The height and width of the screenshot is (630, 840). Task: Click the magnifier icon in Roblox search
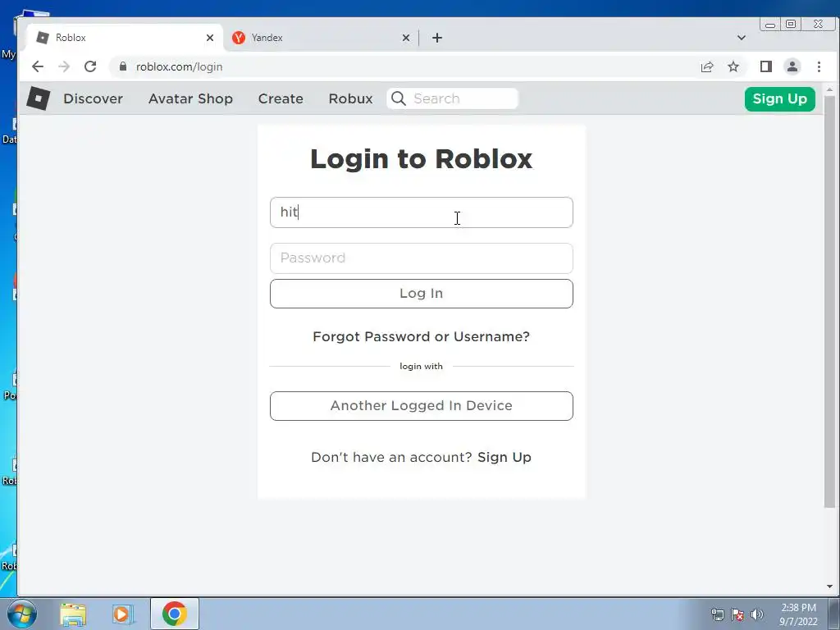[399, 98]
